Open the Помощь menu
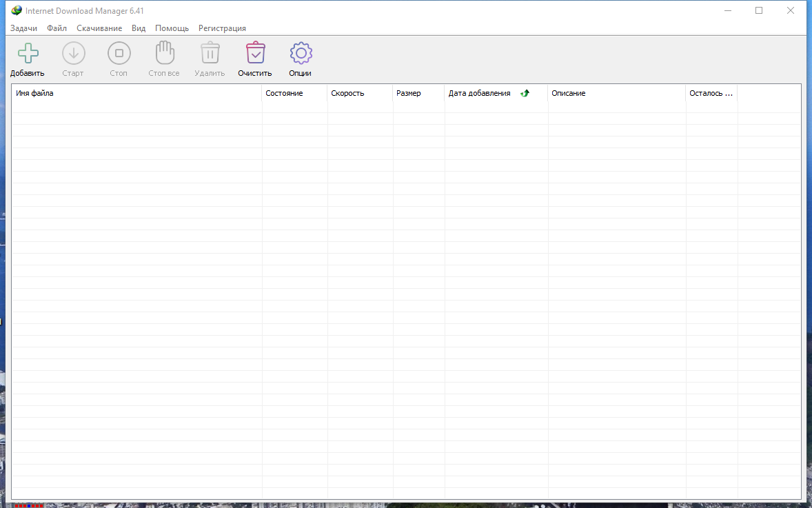 click(x=172, y=28)
